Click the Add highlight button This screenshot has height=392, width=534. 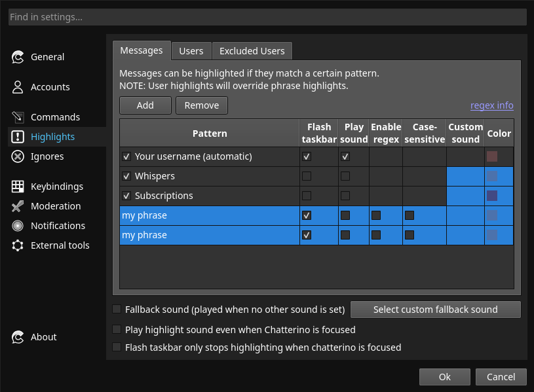145,105
